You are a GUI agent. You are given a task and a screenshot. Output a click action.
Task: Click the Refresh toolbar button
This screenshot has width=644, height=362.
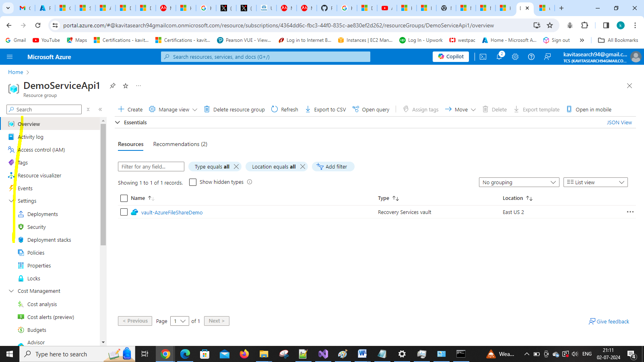[x=285, y=109]
